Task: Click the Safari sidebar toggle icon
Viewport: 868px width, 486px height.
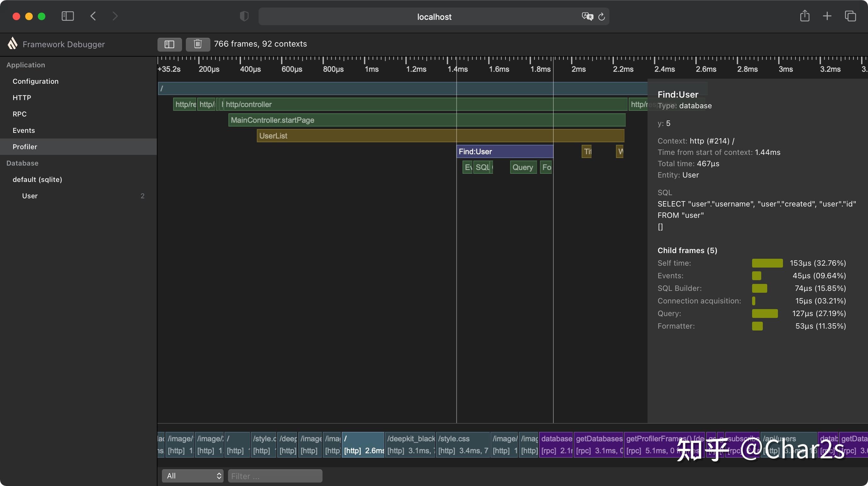Action: click(x=68, y=16)
